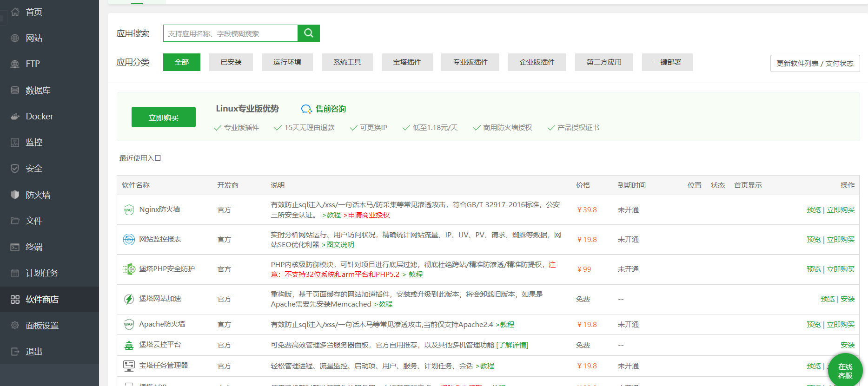Click 预览 for Nginx防火墙
The height and width of the screenshot is (386, 868).
click(814, 210)
